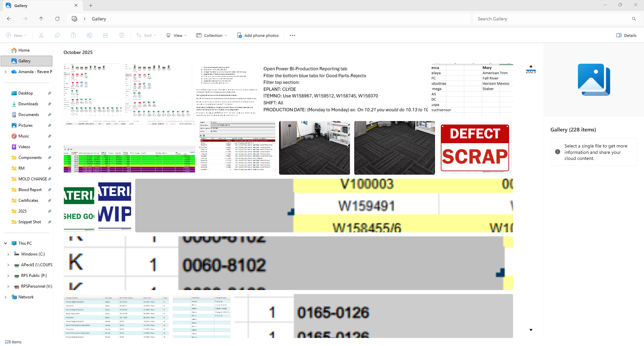Open the See more ellipsis menu

click(292, 35)
